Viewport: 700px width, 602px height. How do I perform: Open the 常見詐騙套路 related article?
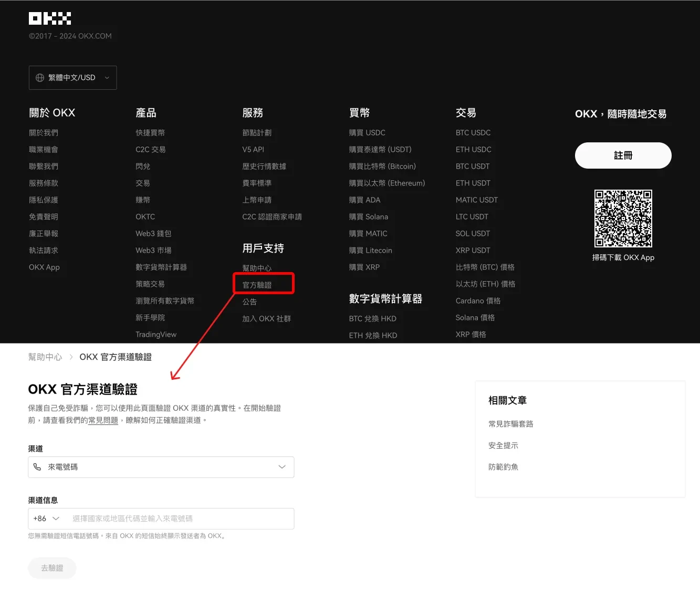click(x=510, y=424)
